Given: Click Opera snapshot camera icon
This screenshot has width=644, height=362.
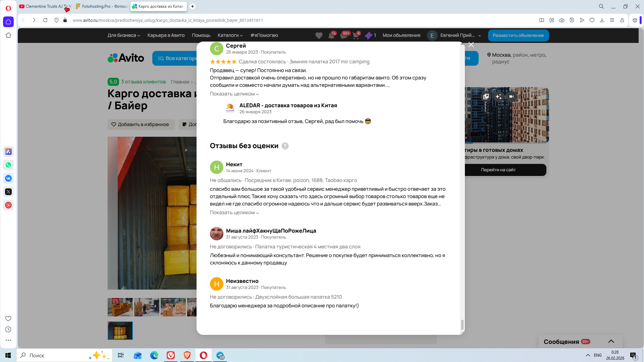Looking at the screenshot, I should [x=562, y=20].
